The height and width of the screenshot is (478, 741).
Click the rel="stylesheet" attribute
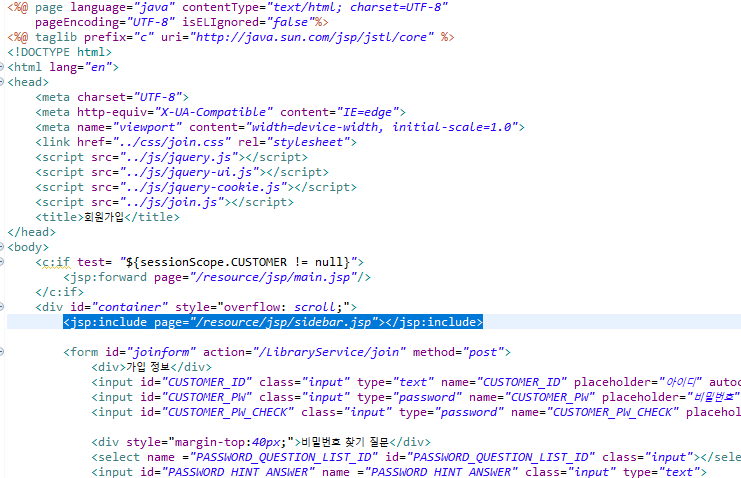click(294, 142)
